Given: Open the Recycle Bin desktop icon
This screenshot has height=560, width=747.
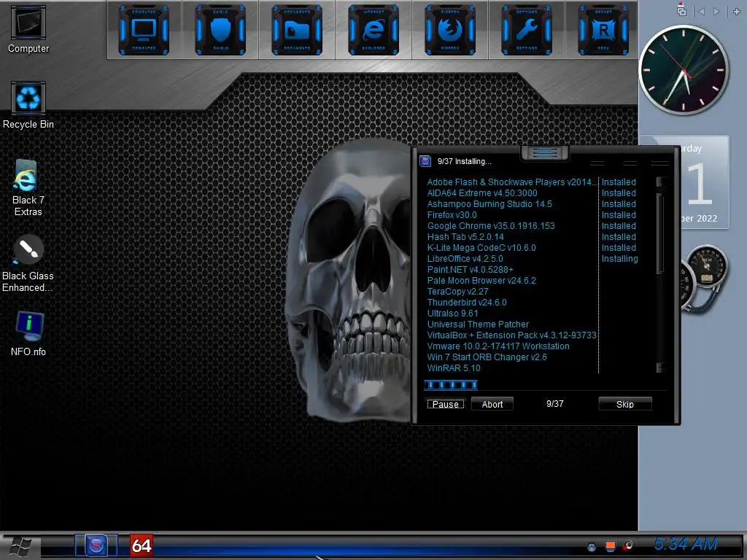Looking at the screenshot, I should click(x=28, y=105).
